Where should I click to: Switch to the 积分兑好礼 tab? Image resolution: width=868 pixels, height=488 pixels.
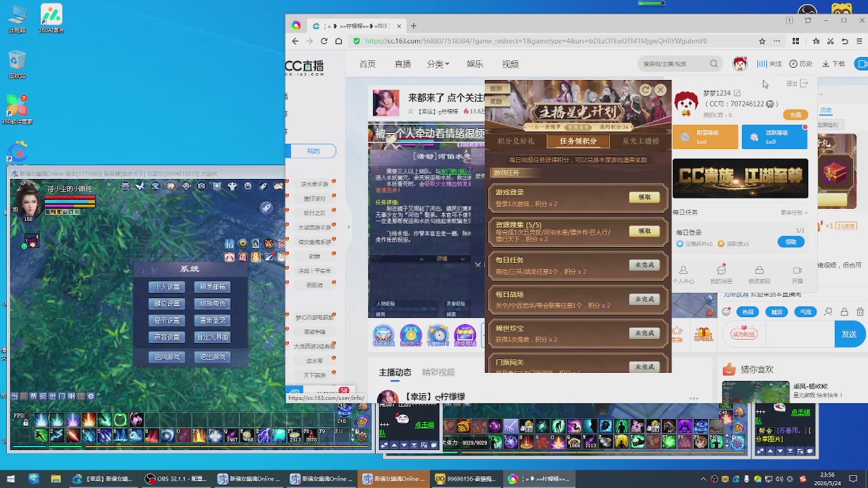tap(516, 141)
